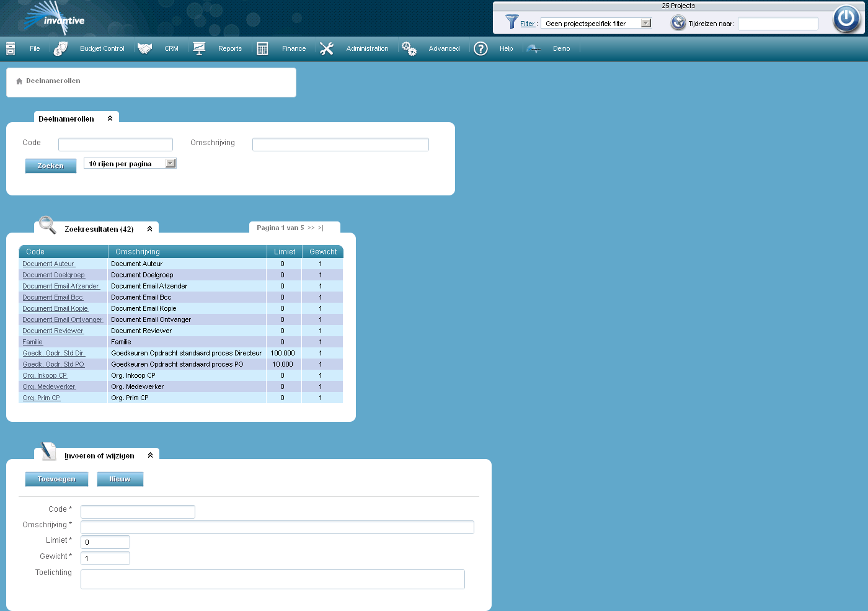Click the Limiet entry field
Image resolution: width=868 pixels, height=611 pixels.
click(x=105, y=542)
